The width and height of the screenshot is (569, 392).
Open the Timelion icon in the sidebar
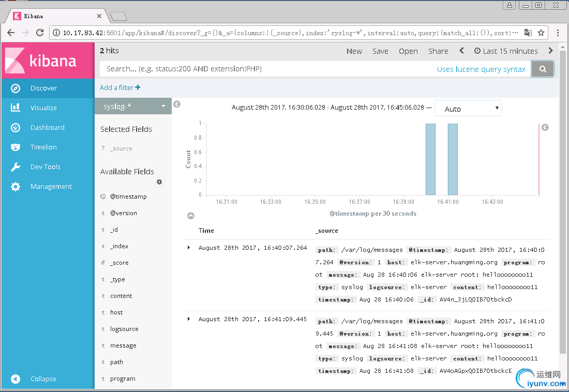[15, 147]
